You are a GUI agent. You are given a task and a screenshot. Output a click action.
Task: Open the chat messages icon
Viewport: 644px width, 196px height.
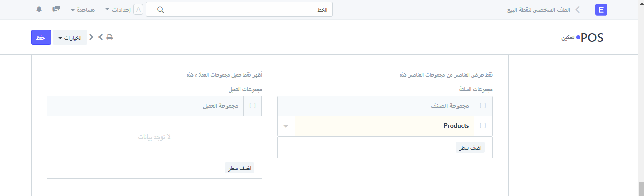click(x=57, y=9)
